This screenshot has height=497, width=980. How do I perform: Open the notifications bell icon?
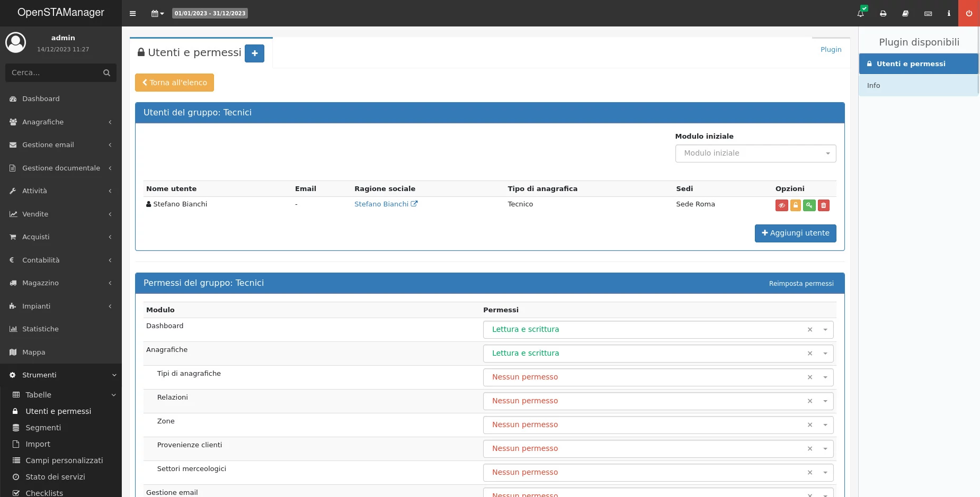coord(861,13)
